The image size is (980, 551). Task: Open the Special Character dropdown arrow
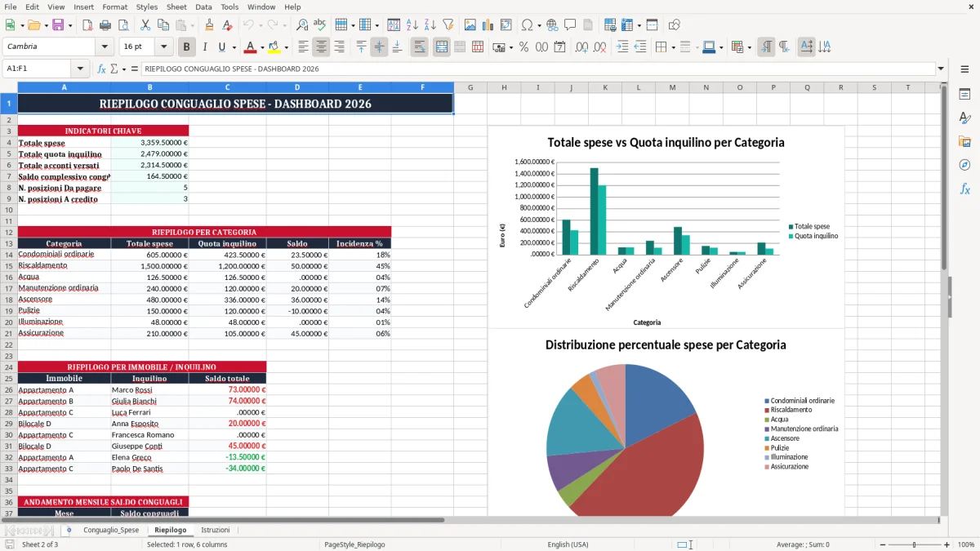tap(539, 26)
